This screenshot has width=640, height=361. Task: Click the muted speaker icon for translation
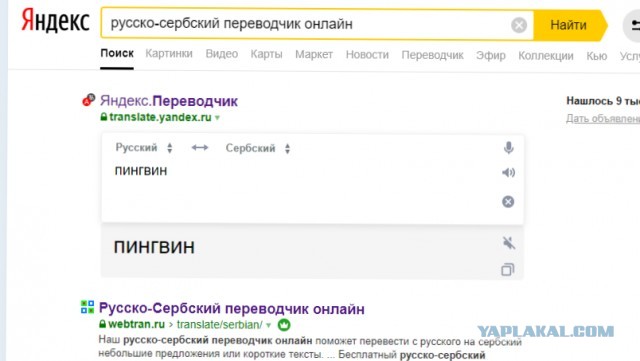509,243
